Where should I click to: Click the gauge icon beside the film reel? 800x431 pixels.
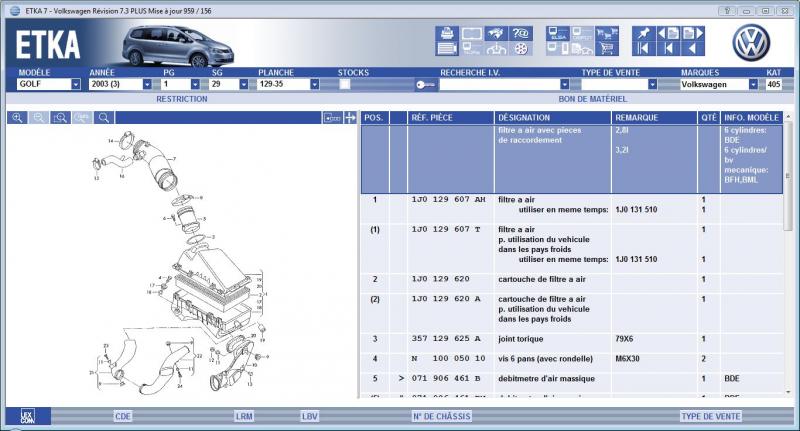click(x=496, y=48)
